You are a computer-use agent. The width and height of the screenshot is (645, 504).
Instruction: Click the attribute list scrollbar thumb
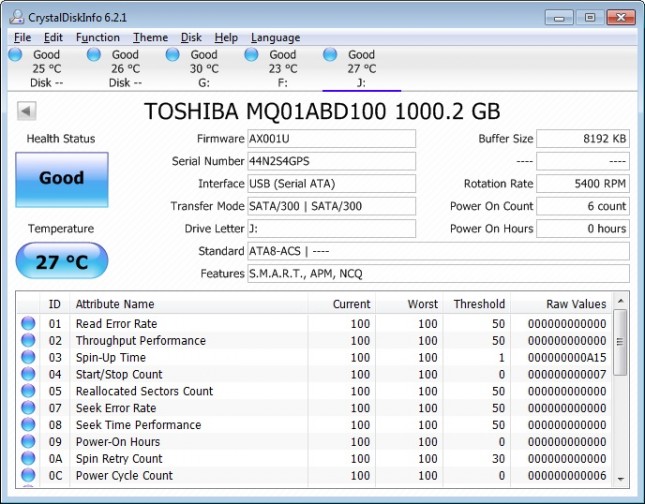620,342
